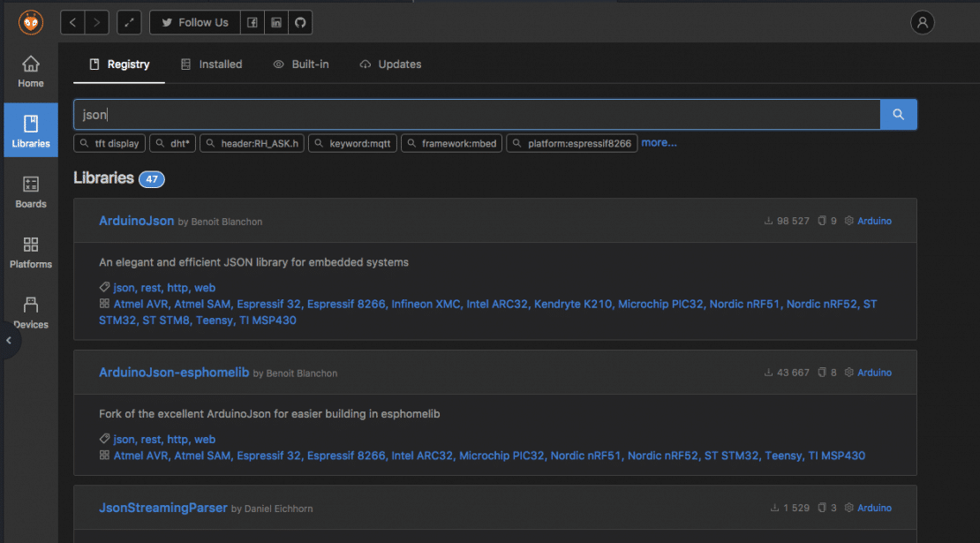Click 'by Benoit Blanchon' next to ArduinoJson
Viewport: 980px width, 543px height.
pos(220,222)
